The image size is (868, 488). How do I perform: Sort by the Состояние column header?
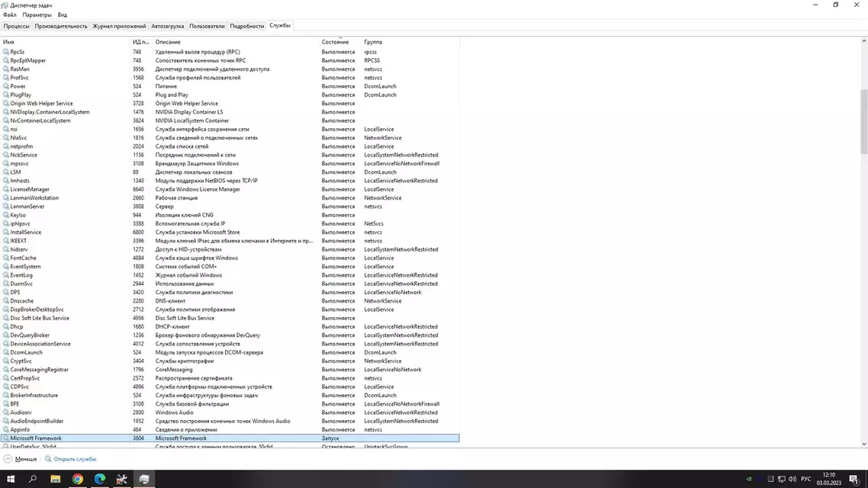[340, 42]
